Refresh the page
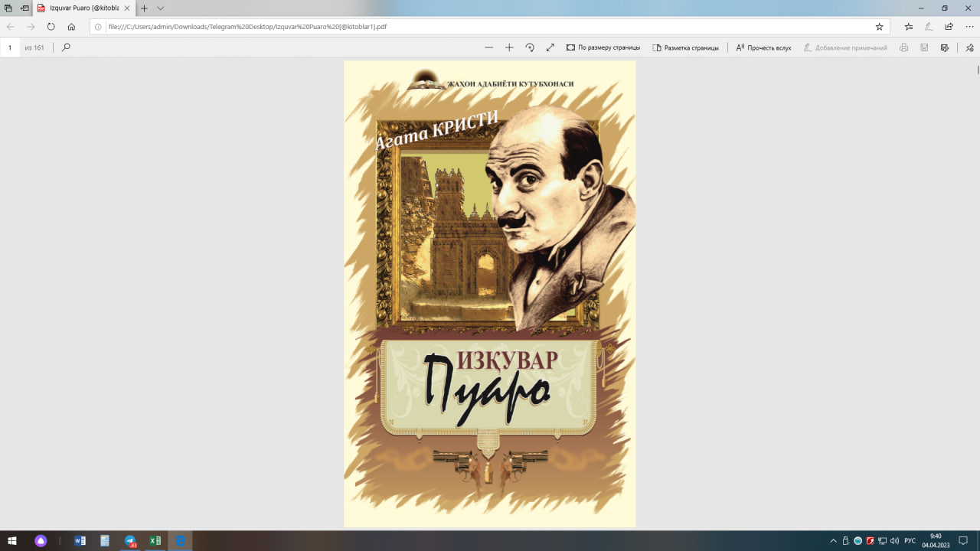Screen dimensions: 980x551 click(51, 27)
